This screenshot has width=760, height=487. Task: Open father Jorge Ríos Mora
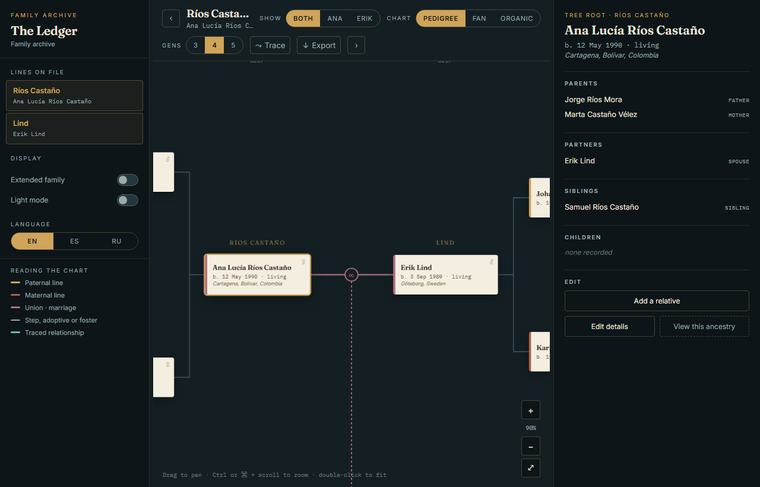[657, 100]
